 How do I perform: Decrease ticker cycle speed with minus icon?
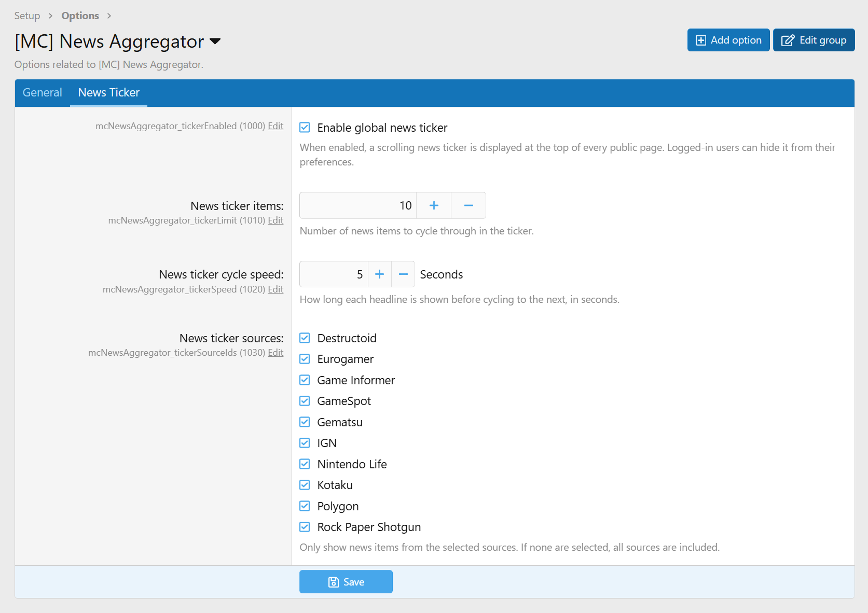click(x=403, y=274)
